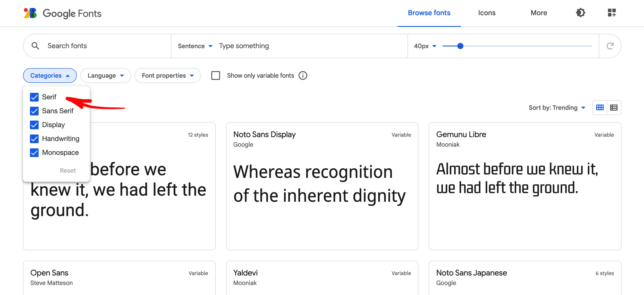Open the Noto Sans Display font card
The width and height of the screenshot is (644, 295).
pyautogui.click(x=322, y=186)
